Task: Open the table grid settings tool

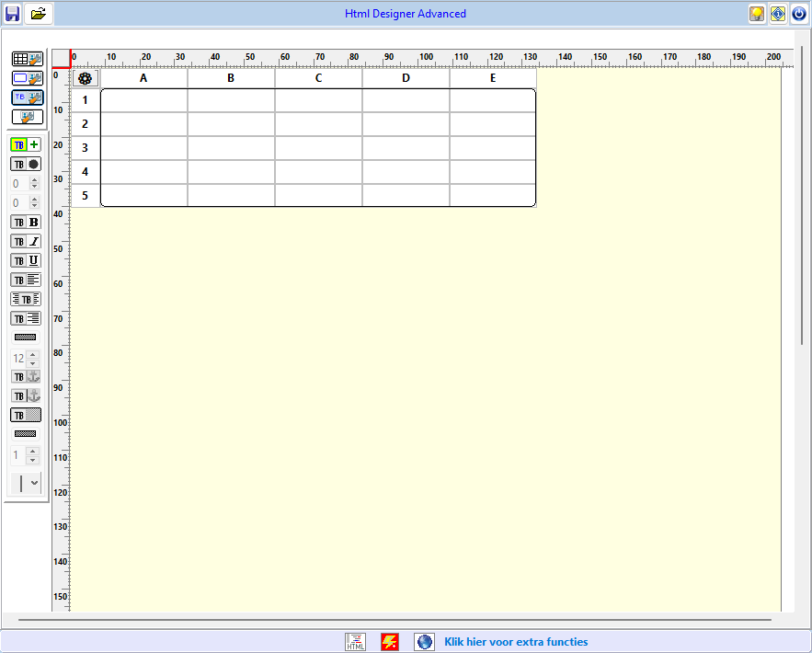Action: pyautogui.click(x=28, y=59)
